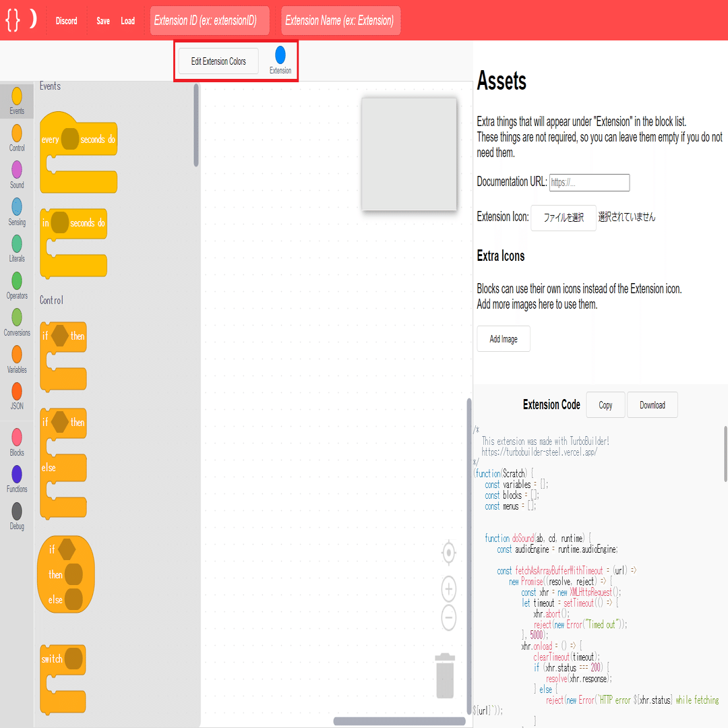
Task: Open the Sound block category
Action: click(x=17, y=175)
